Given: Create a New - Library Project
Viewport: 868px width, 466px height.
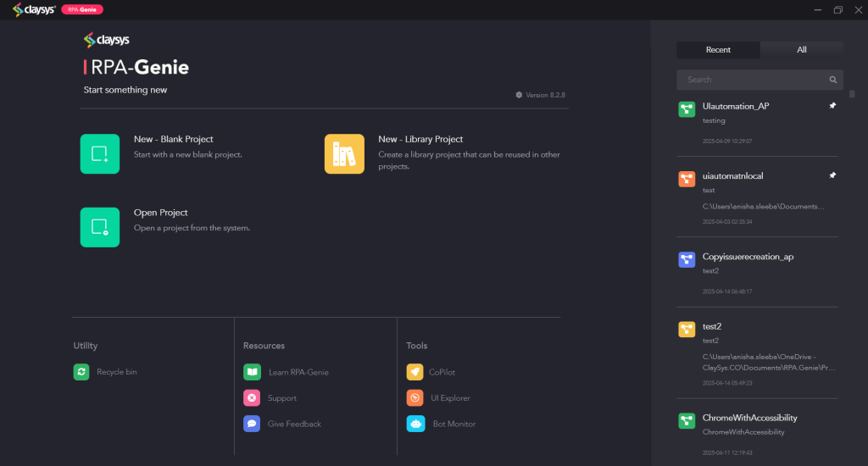Looking at the screenshot, I should pyautogui.click(x=420, y=139).
